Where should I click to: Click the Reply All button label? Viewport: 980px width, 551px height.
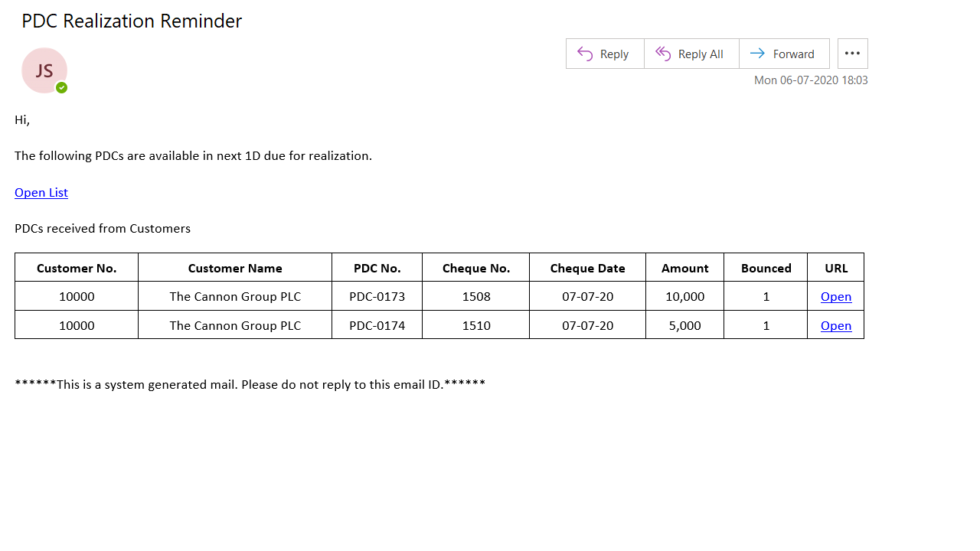[x=701, y=54]
